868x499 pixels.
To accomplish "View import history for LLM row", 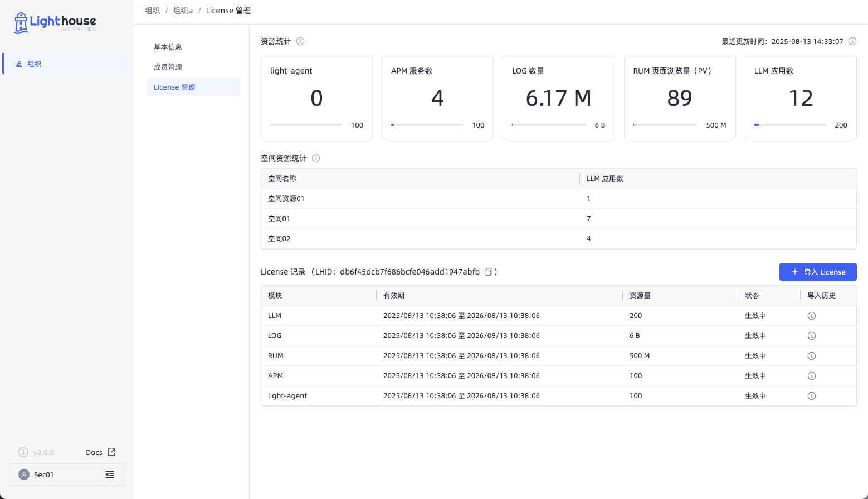I will point(812,316).
